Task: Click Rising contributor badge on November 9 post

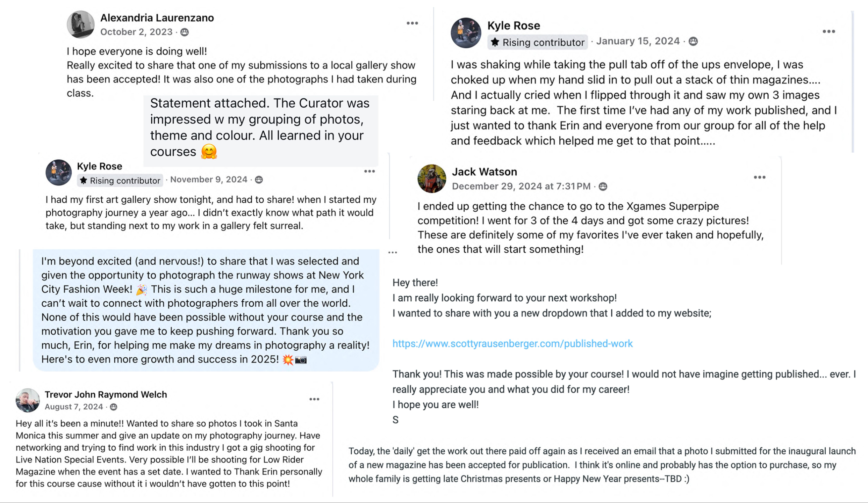Action: (120, 180)
